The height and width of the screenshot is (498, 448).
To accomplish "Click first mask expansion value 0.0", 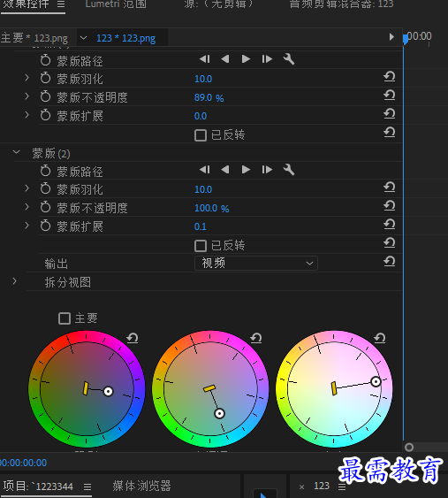I will pyautogui.click(x=201, y=116).
